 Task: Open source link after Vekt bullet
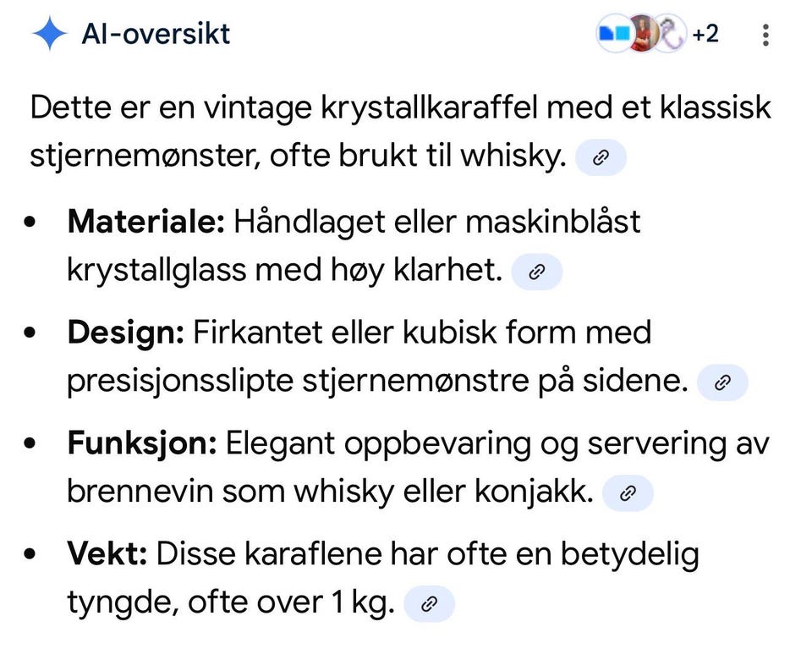[429, 603]
